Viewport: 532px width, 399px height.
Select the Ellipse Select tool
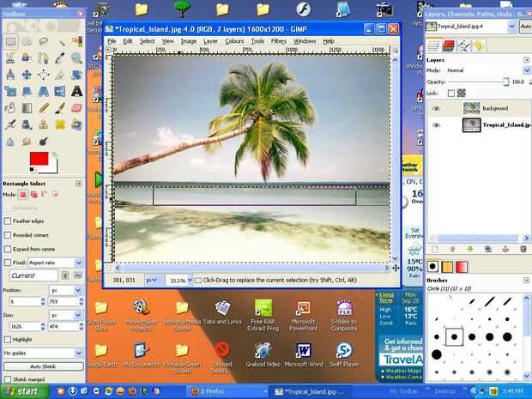tap(27, 42)
